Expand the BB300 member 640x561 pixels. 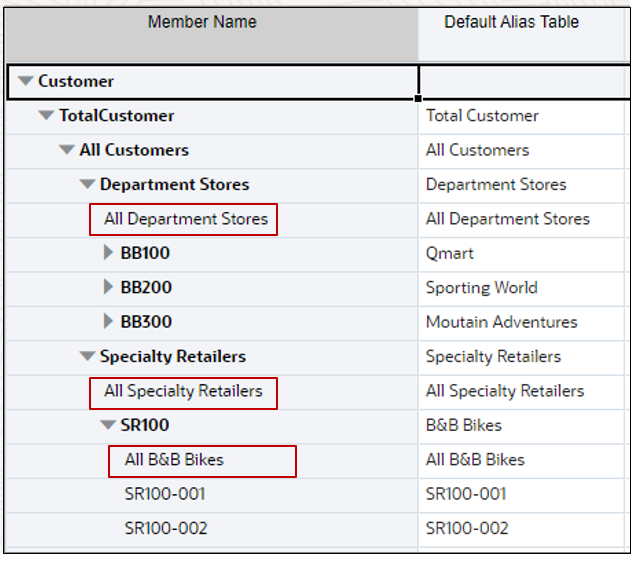click(x=109, y=322)
